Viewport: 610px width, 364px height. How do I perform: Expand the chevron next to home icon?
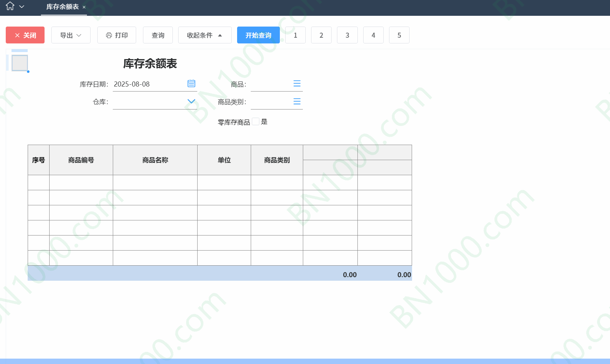click(22, 6)
